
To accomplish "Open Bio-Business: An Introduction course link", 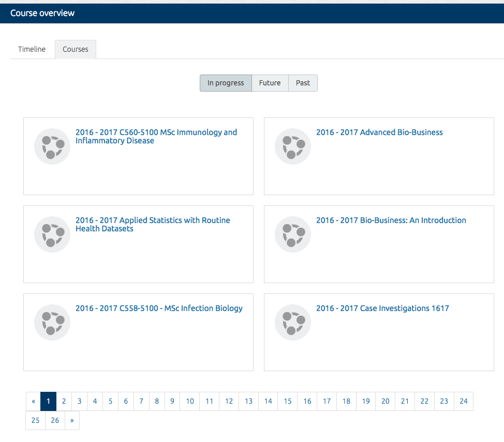I will click(391, 220).
